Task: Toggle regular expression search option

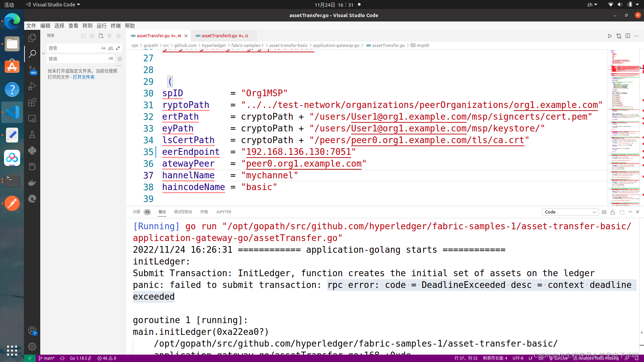Action: tap(118, 48)
